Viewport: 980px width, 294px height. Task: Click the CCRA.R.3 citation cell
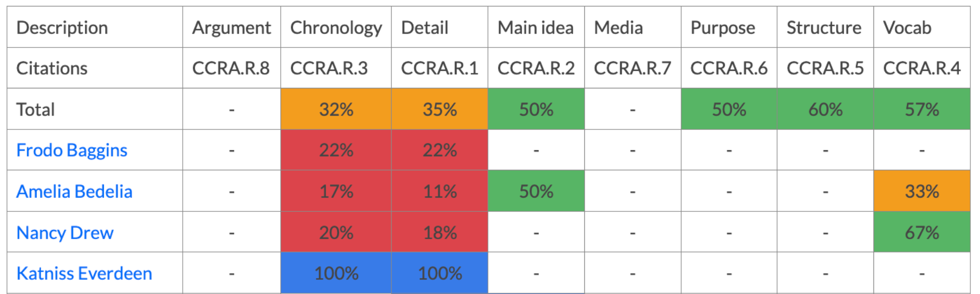tap(329, 68)
